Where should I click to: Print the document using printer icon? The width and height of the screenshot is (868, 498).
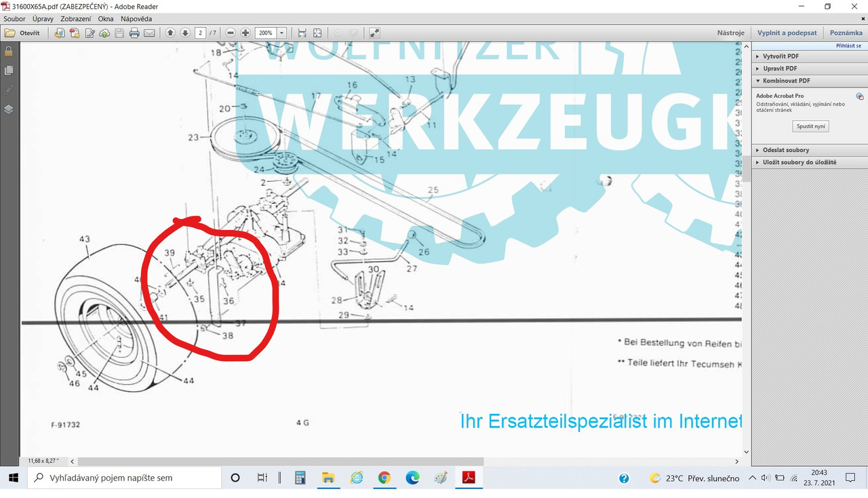point(134,33)
